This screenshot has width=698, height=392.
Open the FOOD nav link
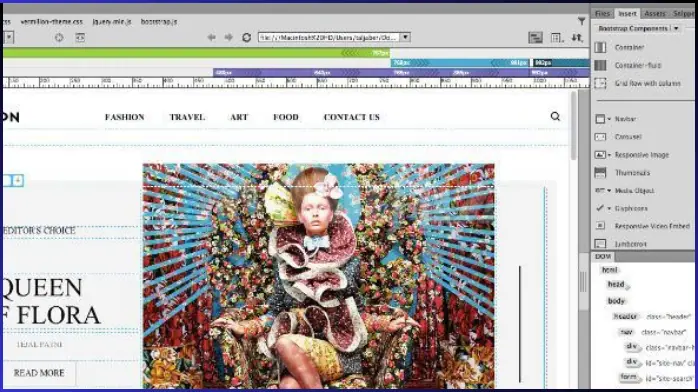[286, 117]
